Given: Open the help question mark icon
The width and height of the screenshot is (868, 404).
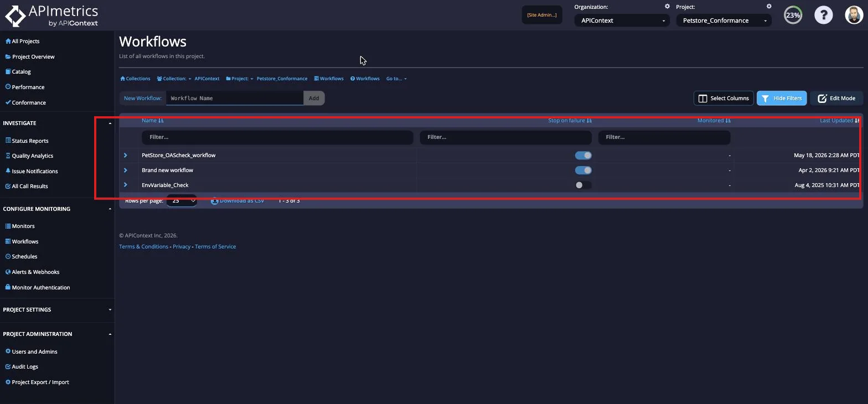Looking at the screenshot, I should [823, 15].
